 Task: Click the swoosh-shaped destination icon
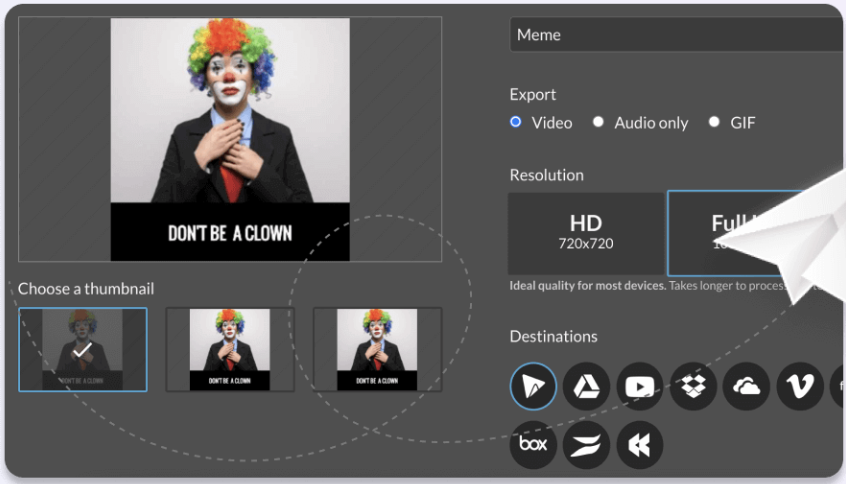pyautogui.click(x=586, y=445)
